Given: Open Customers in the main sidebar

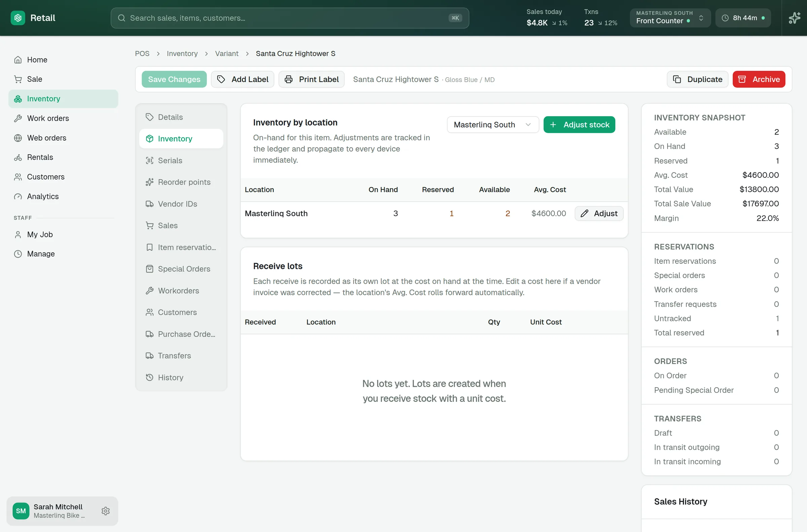Looking at the screenshot, I should click(63, 177).
